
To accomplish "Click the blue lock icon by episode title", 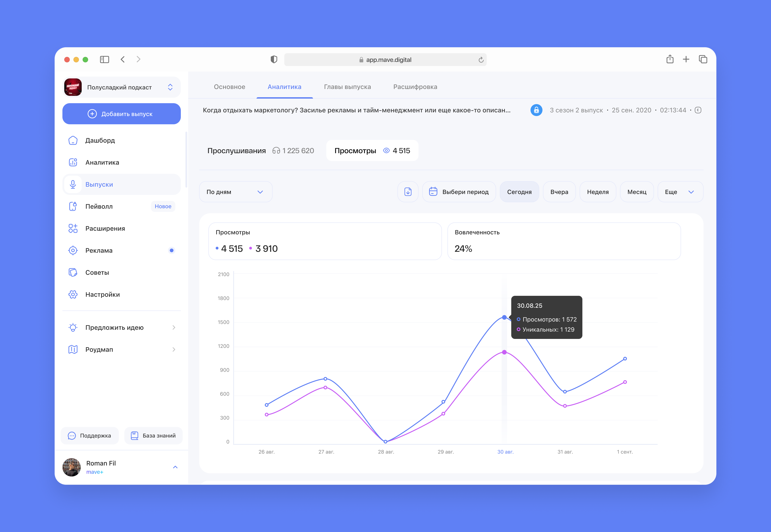I will pyautogui.click(x=536, y=110).
